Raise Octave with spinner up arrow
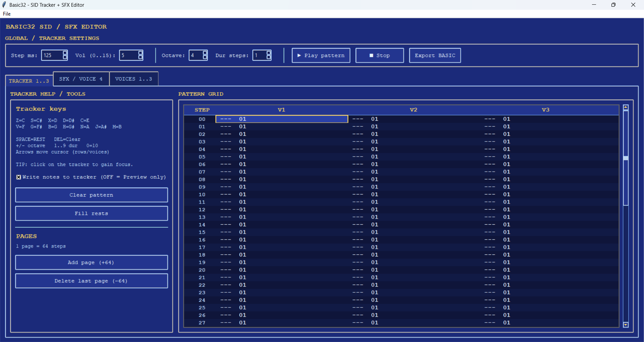The height and width of the screenshot is (342, 644). 205,53
